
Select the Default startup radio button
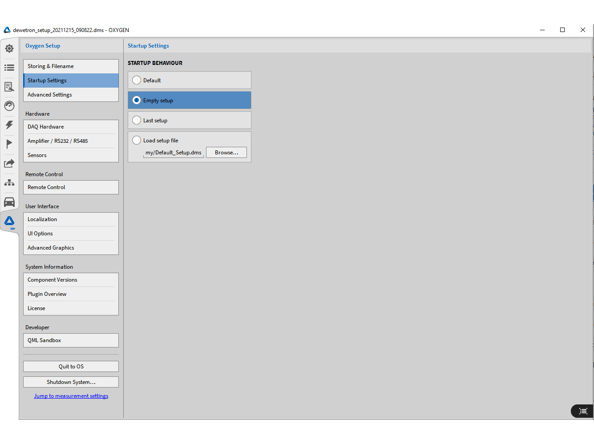click(136, 80)
